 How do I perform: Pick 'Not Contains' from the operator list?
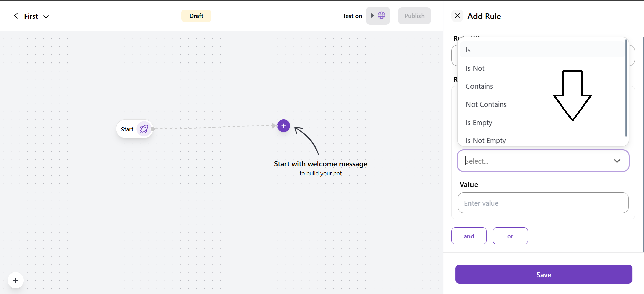486,104
